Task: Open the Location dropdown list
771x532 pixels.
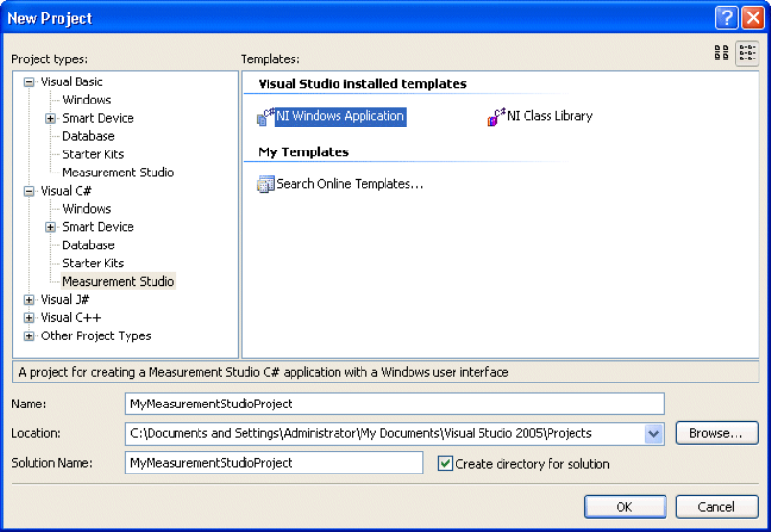Action: click(653, 433)
